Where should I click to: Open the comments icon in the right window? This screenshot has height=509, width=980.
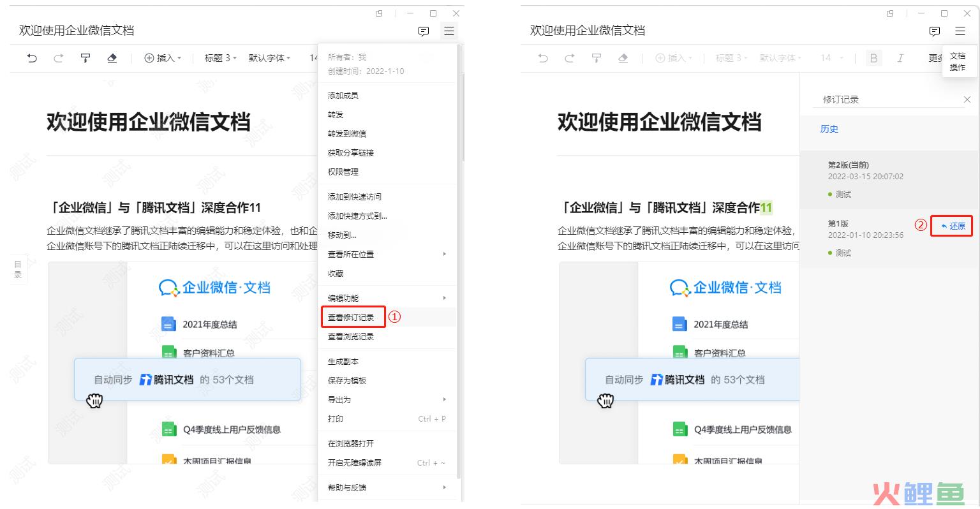935,31
